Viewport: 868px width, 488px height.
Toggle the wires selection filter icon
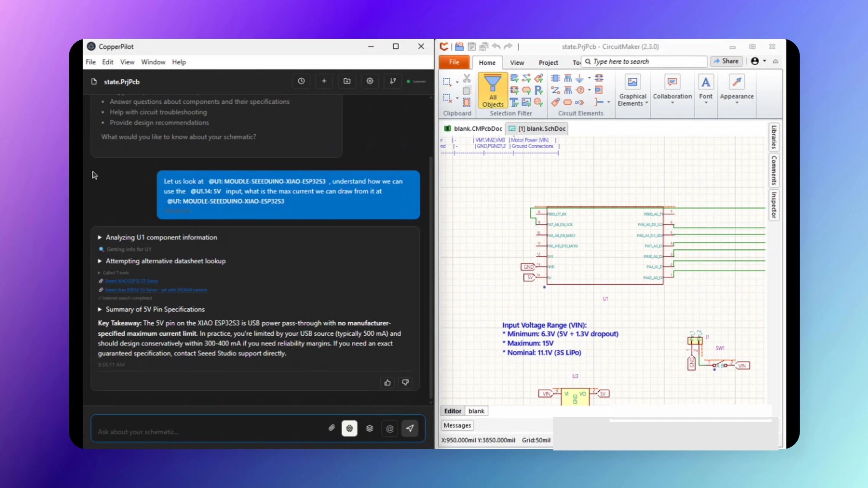tap(526, 78)
